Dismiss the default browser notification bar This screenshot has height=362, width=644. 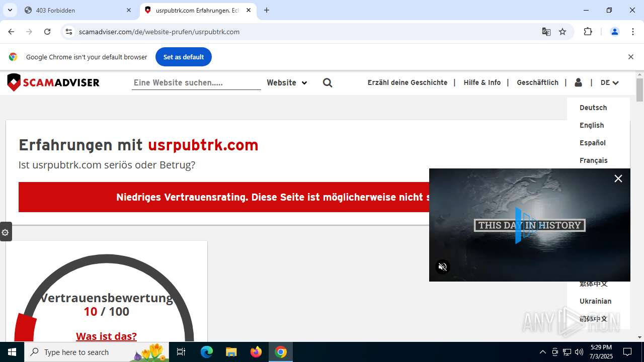[x=630, y=57]
